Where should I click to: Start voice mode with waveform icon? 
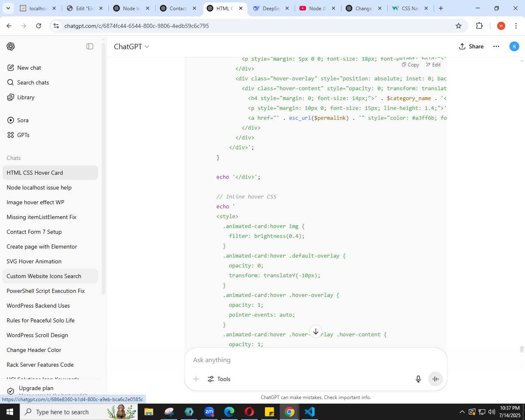[x=436, y=379]
